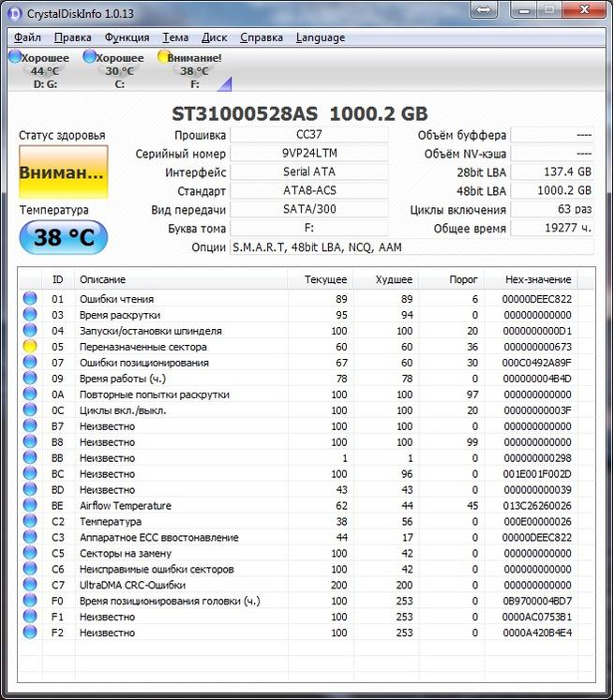This screenshot has height=700, width=614.
Task: Click the Текущее column header
Action: pyautogui.click(x=321, y=279)
